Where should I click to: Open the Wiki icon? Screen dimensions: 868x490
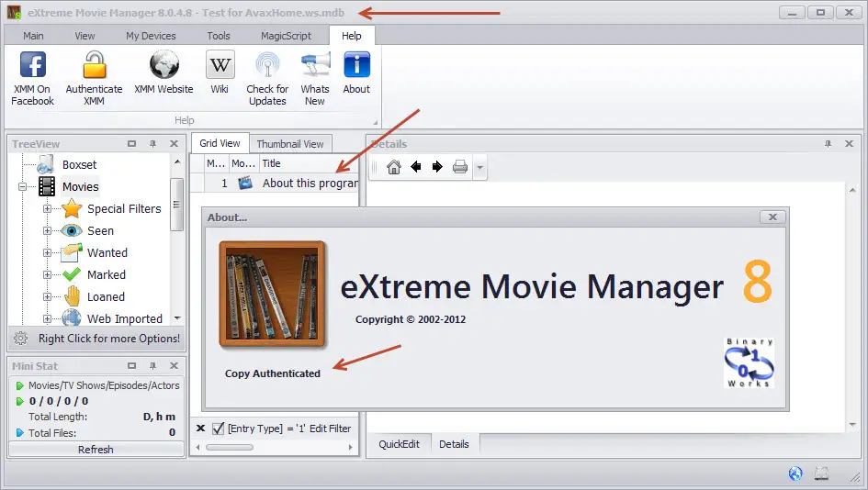click(220, 65)
